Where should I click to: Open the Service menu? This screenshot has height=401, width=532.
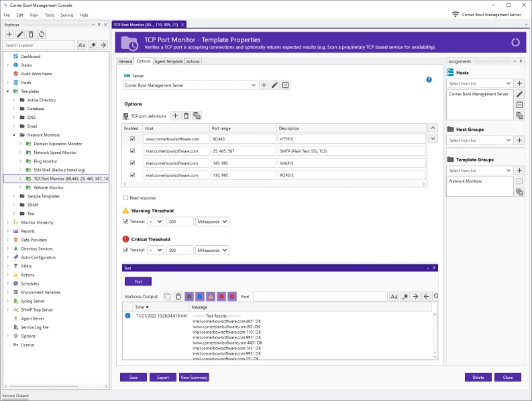(x=67, y=15)
